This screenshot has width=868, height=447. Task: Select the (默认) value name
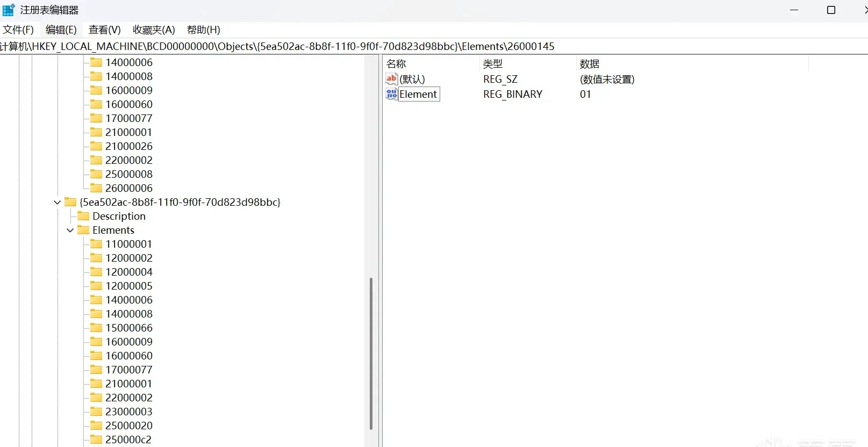pos(412,79)
